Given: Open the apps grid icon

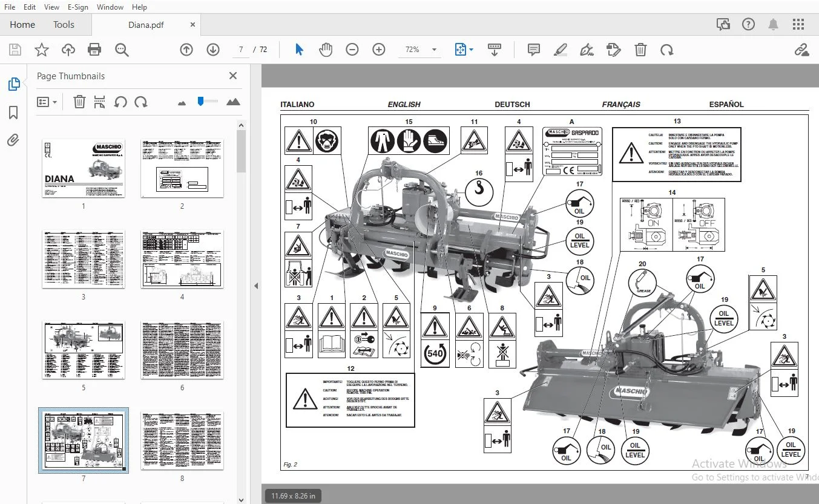Looking at the screenshot, I should tap(798, 24).
